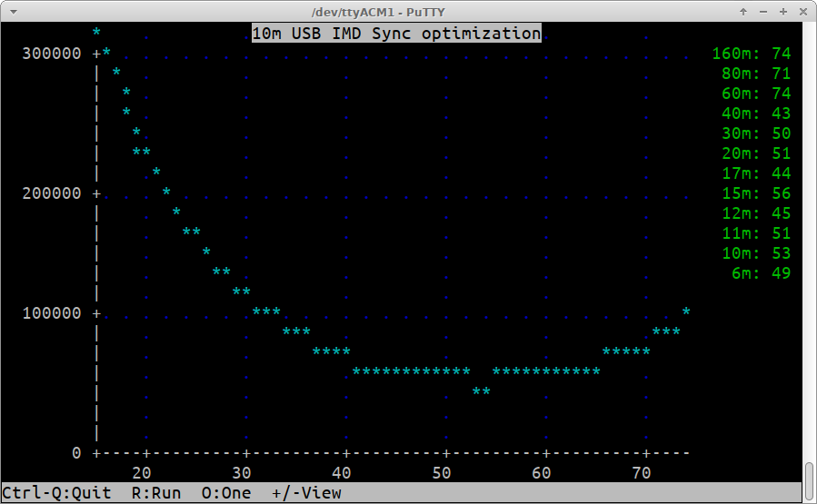
Task: Click the Ctrl-Q:Quit hint in status bar
Action: (x=56, y=493)
